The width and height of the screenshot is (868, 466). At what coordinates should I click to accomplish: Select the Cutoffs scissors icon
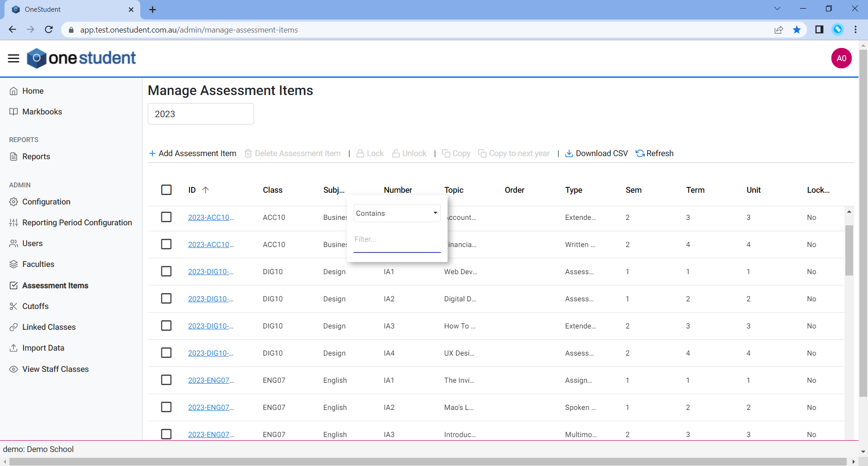14,306
